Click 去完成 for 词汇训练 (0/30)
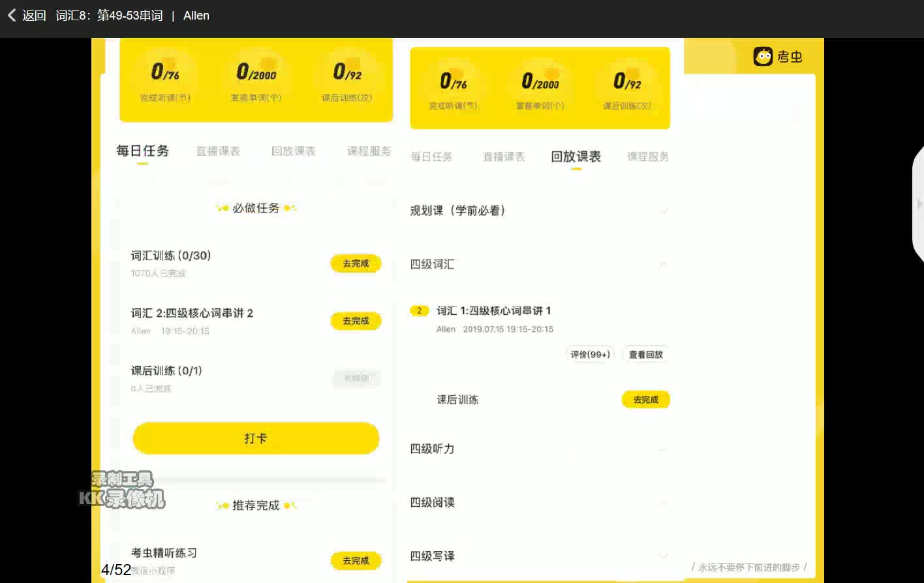Screen dimensions: 924x583 point(356,263)
